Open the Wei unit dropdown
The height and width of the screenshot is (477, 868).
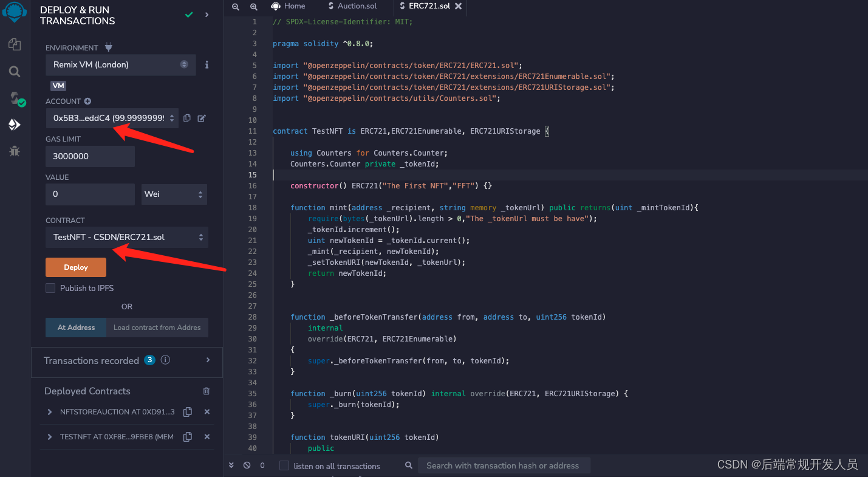point(174,194)
